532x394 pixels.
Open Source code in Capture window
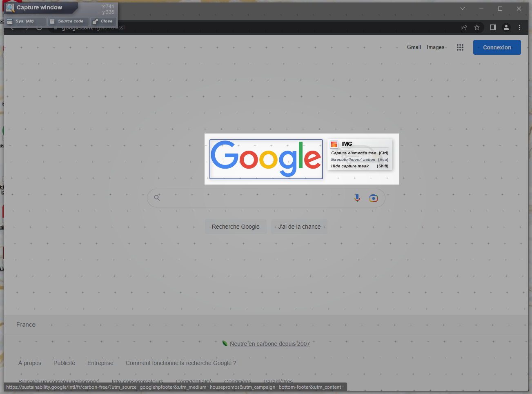point(68,21)
